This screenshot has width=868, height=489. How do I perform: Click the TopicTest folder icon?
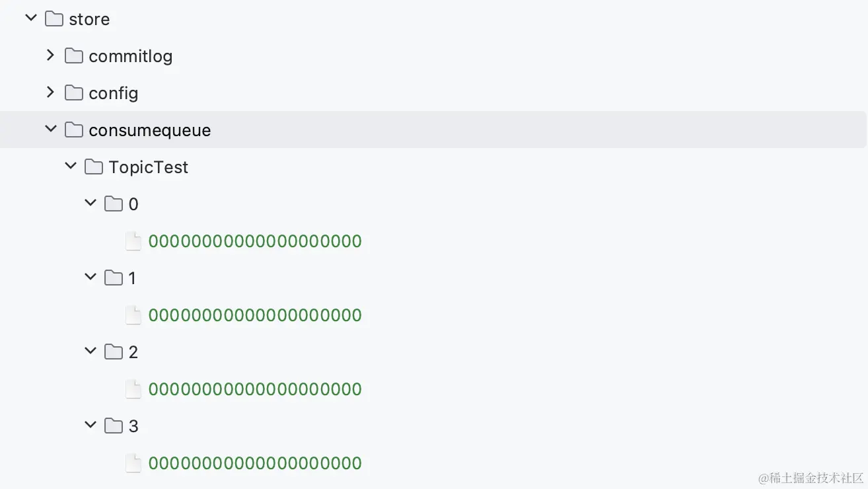point(94,167)
